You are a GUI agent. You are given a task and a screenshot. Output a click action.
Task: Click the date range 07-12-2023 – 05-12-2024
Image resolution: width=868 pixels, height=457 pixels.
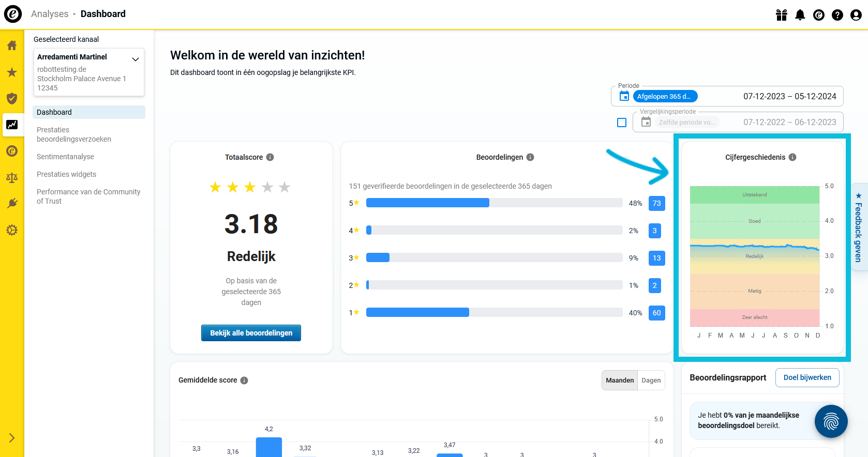click(x=790, y=96)
